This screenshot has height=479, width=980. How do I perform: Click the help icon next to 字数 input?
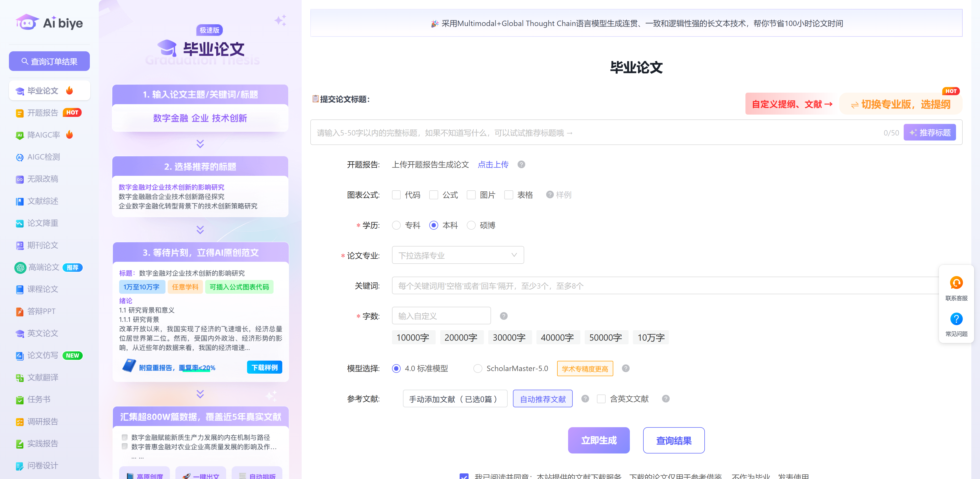(503, 316)
